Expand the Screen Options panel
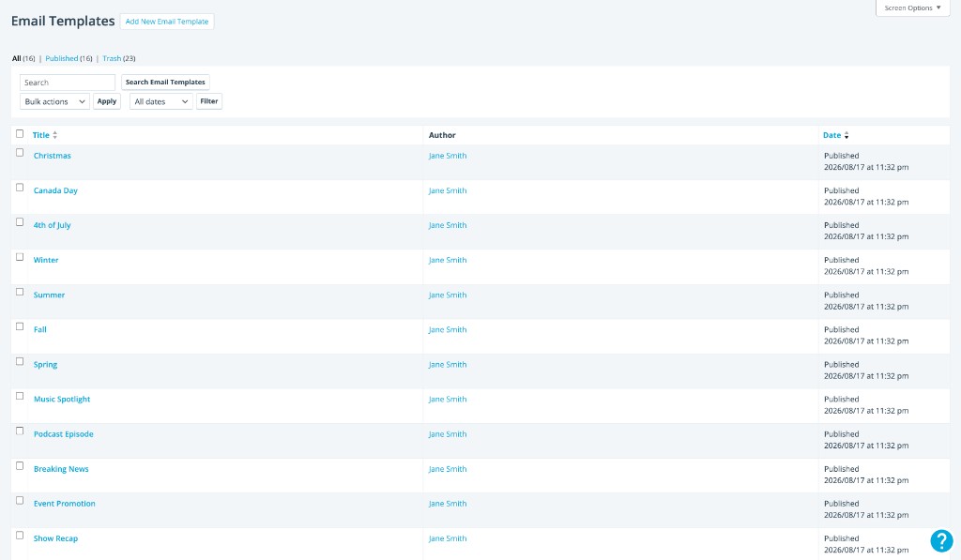Viewport: 961px width, 560px height. point(912,8)
